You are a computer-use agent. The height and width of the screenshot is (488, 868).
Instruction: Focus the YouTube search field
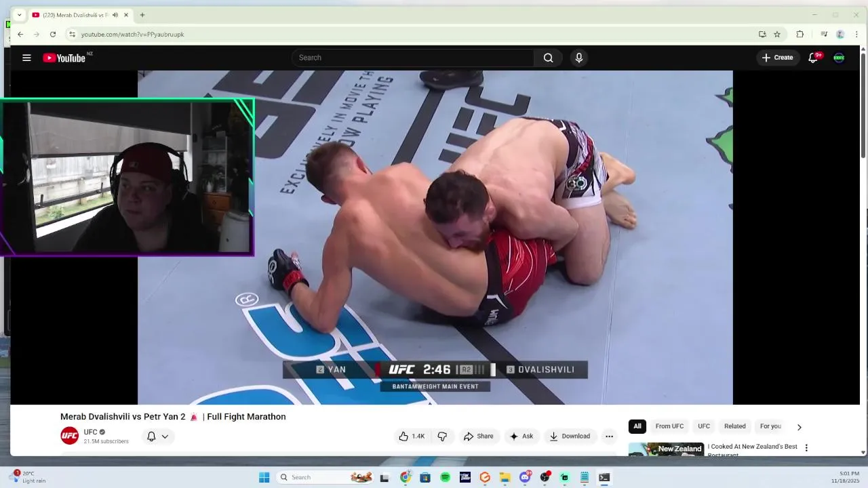pyautogui.click(x=413, y=58)
